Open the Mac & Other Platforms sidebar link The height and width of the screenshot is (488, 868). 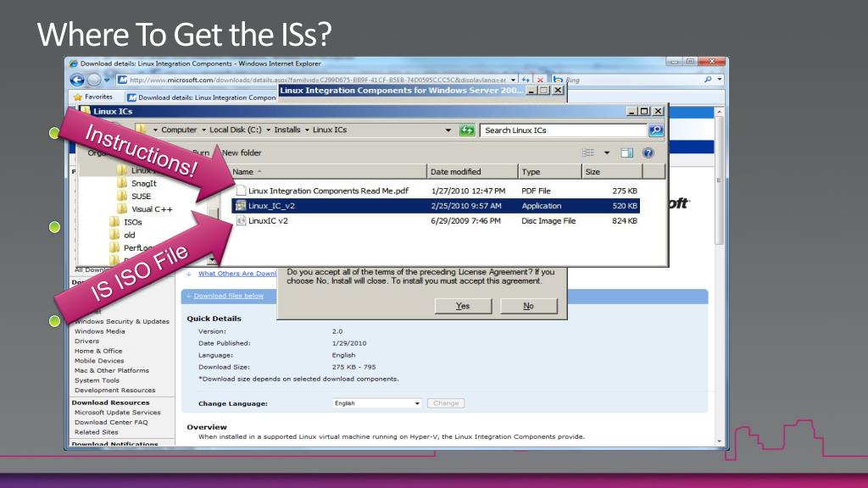click(112, 371)
